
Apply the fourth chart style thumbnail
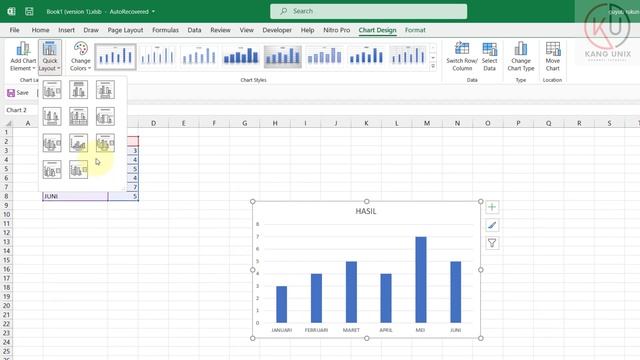click(241, 56)
